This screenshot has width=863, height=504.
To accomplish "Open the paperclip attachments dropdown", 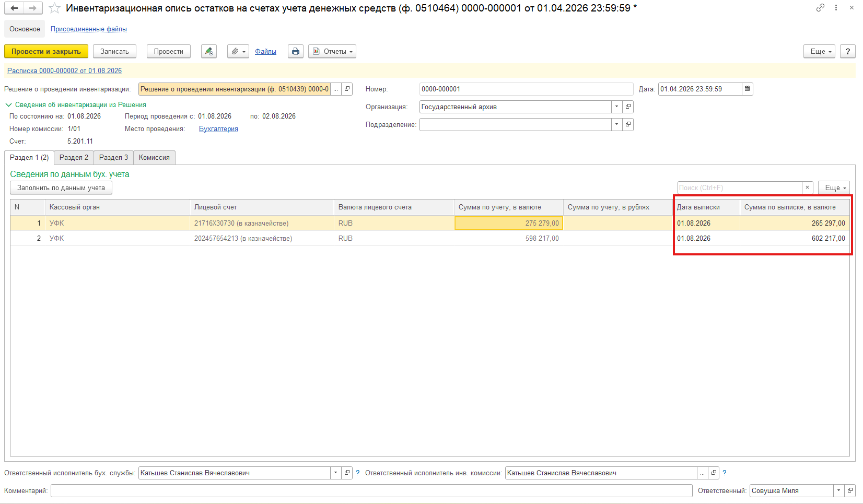I will click(x=238, y=51).
